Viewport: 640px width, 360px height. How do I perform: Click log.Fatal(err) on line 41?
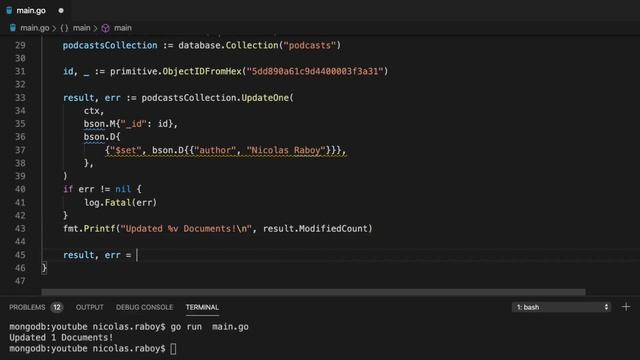120,203
